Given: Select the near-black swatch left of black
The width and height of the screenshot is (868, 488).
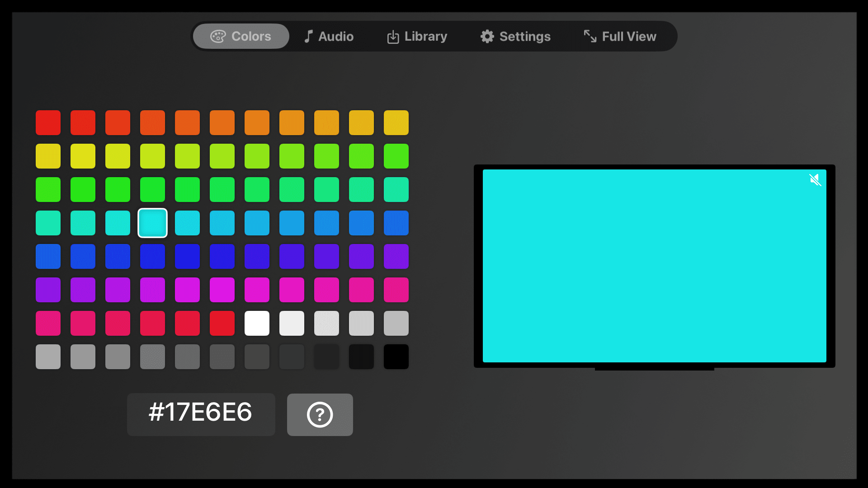Looking at the screenshot, I should point(361,357).
